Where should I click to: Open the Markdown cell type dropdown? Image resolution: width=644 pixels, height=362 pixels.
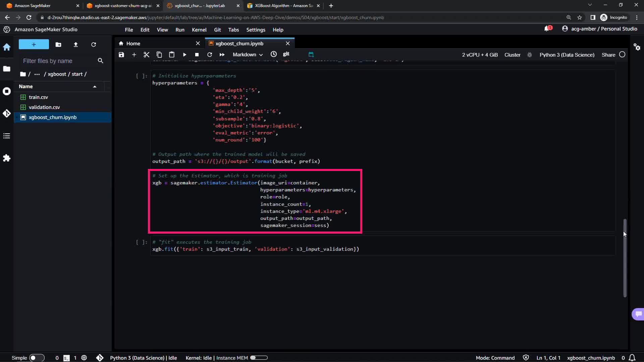click(x=248, y=55)
